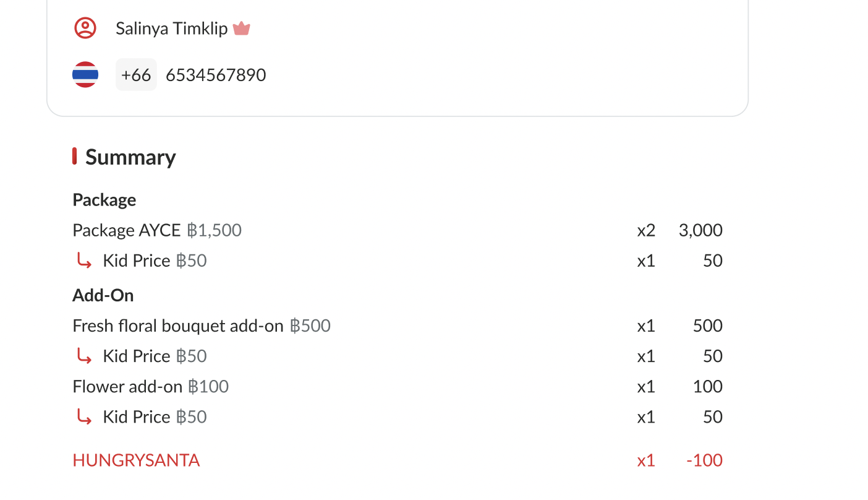
Task: Click the Summary section heading
Action: point(130,157)
